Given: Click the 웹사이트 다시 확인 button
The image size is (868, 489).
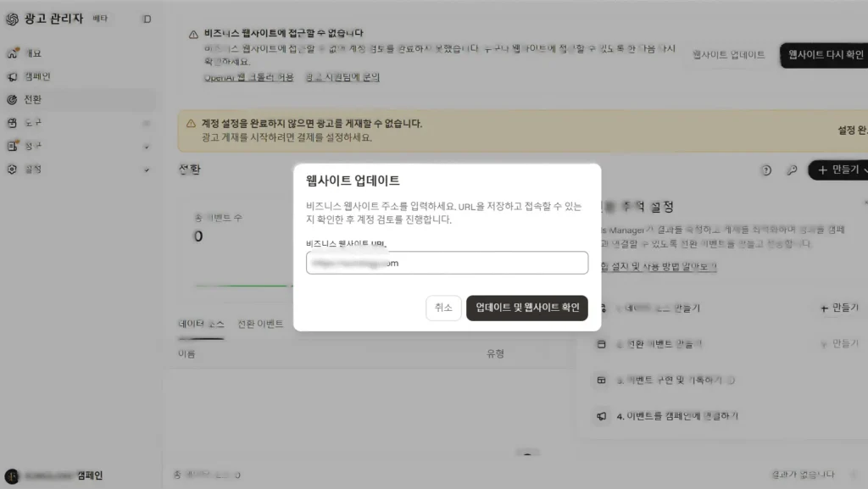Looking at the screenshot, I should click(826, 55).
